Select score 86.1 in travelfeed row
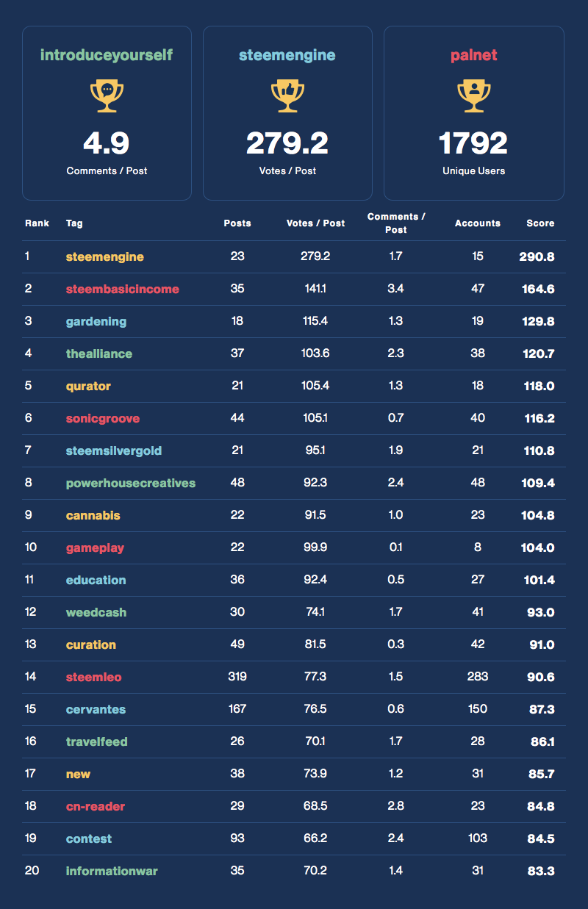588x909 pixels. 542,741
